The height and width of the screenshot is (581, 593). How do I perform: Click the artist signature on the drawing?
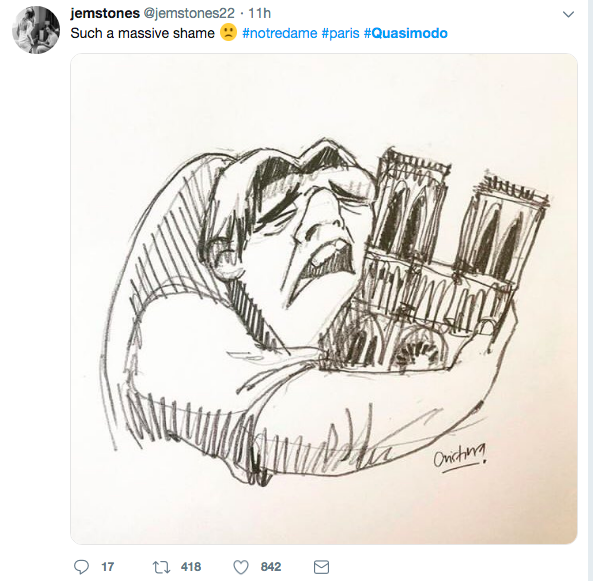point(460,458)
